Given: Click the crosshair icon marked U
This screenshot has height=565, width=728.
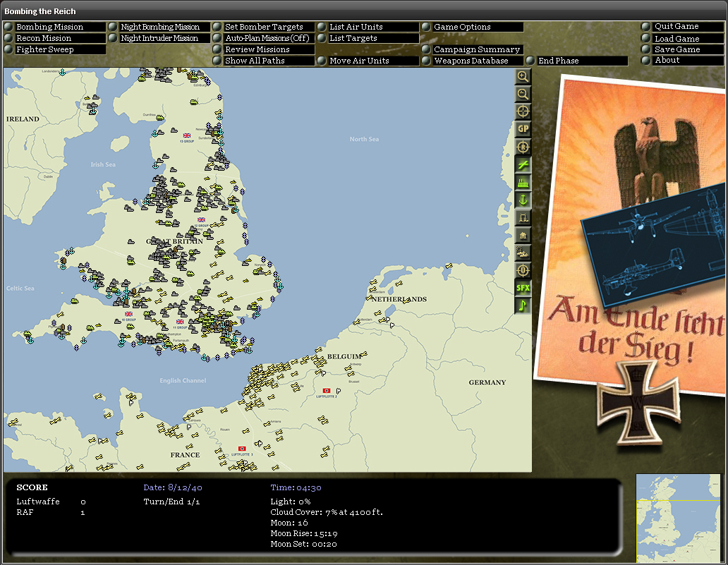Looking at the screenshot, I should click(x=523, y=271).
